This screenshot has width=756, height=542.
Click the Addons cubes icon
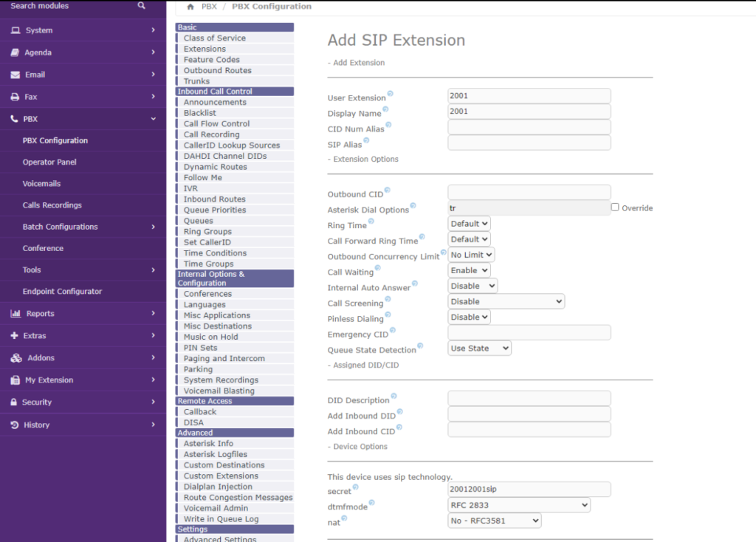point(16,358)
